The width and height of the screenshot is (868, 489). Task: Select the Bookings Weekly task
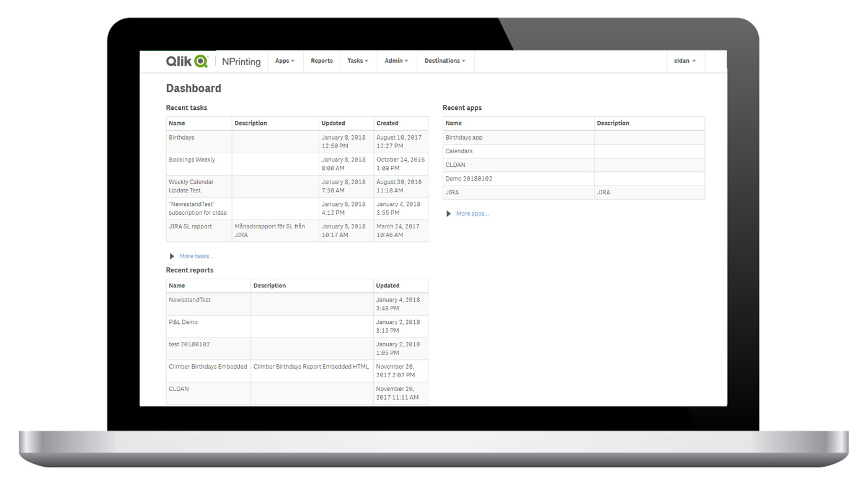point(192,160)
